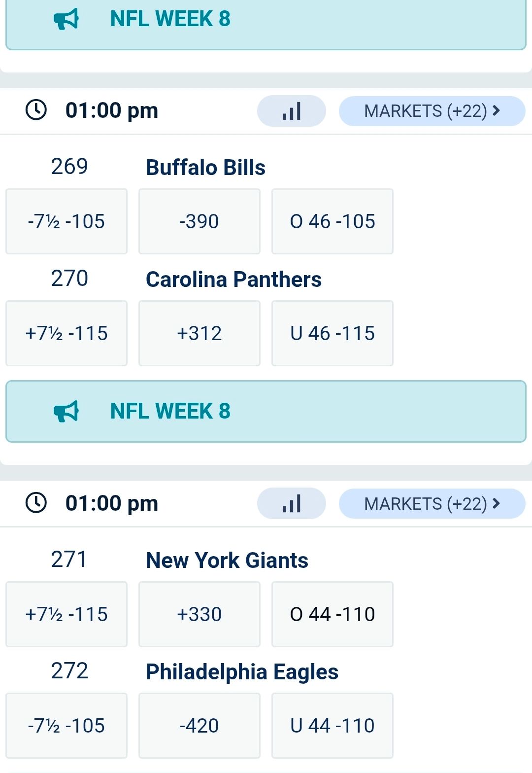
Task: Open the middle NFL WEEK 8 banner
Action: (266, 411)
